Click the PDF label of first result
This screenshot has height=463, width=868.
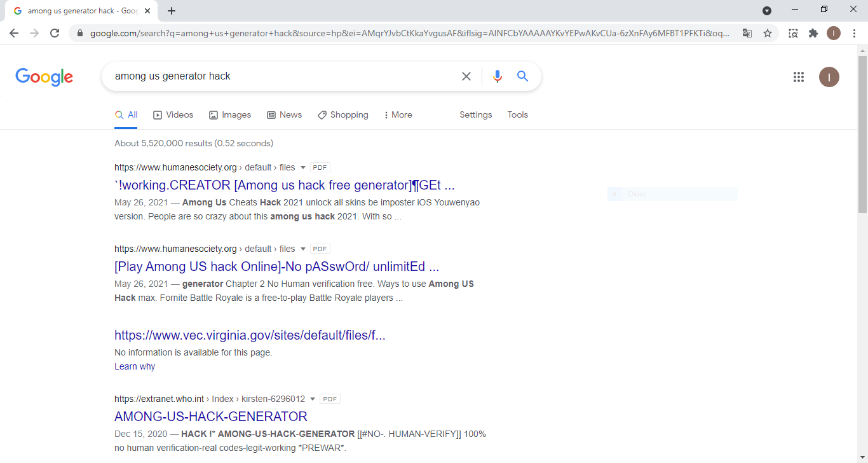(320, 168)
